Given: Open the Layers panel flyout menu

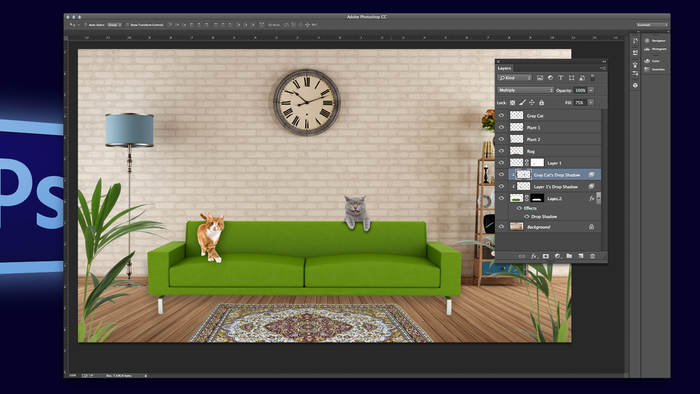Looking at the screenshot, I should 603,68.
